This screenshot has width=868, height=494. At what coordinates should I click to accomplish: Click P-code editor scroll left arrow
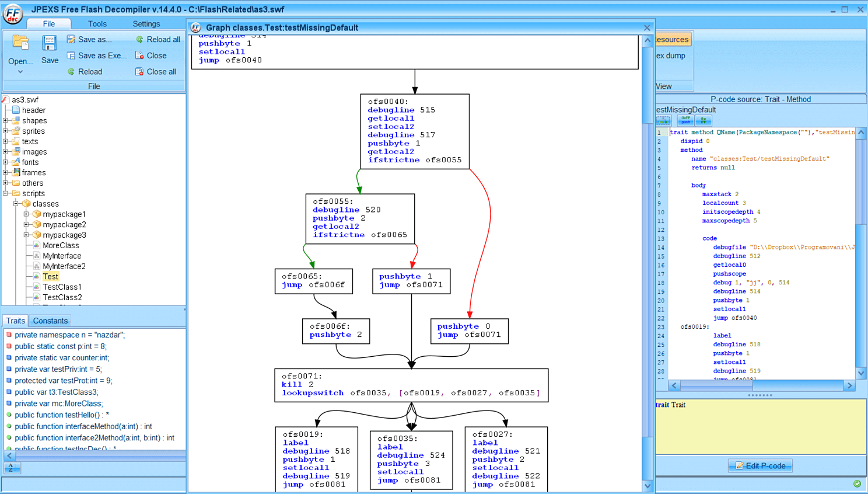[x=674, y=385]
